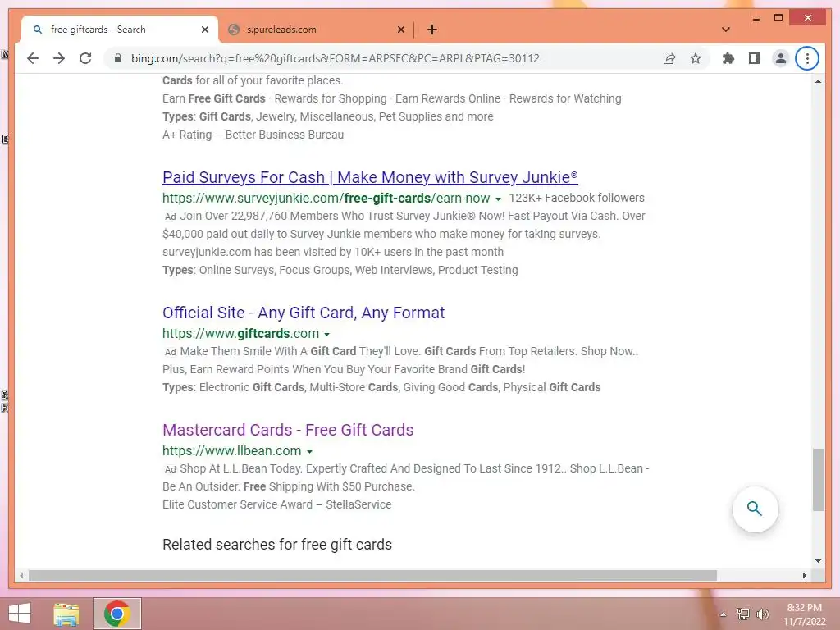Click 'A+ Rating – Better Business Bureau' text
This screenshot has height=630, width=840.
[253, 135]
